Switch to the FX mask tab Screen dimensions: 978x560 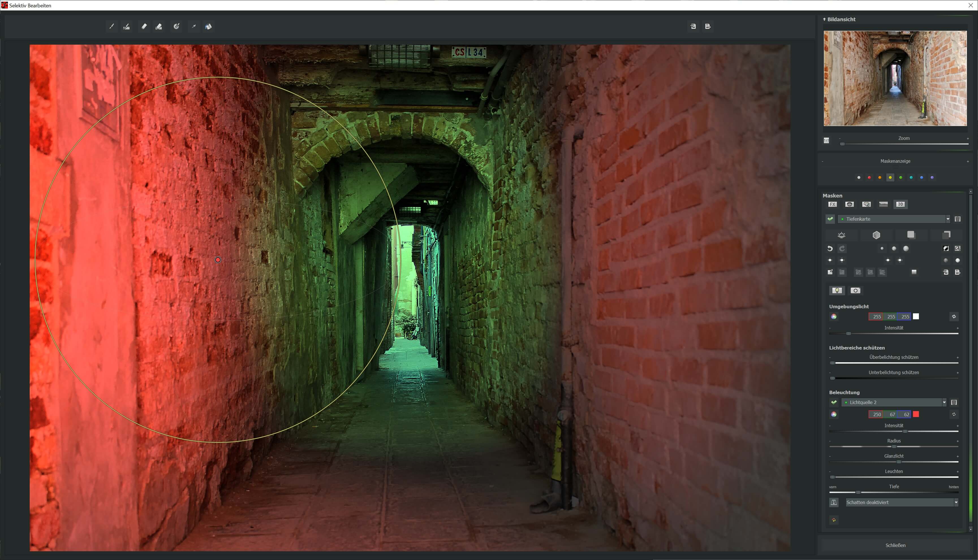833,204
